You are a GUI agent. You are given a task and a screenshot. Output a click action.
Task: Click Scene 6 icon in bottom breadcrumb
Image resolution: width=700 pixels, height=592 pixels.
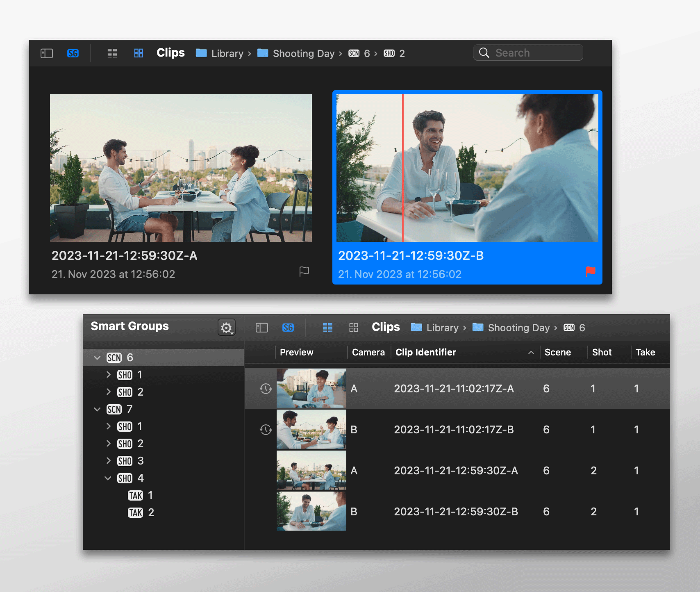[569, 328]
